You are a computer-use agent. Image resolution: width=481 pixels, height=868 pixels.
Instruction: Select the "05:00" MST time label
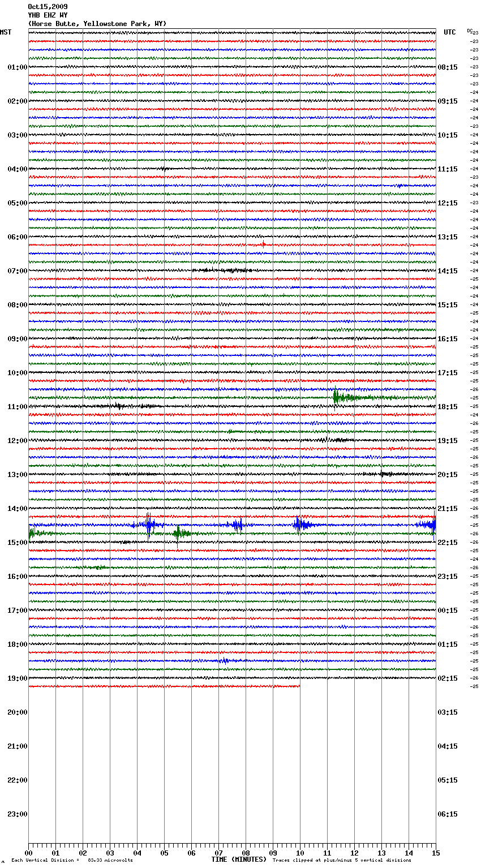click(x=18, y=203)
